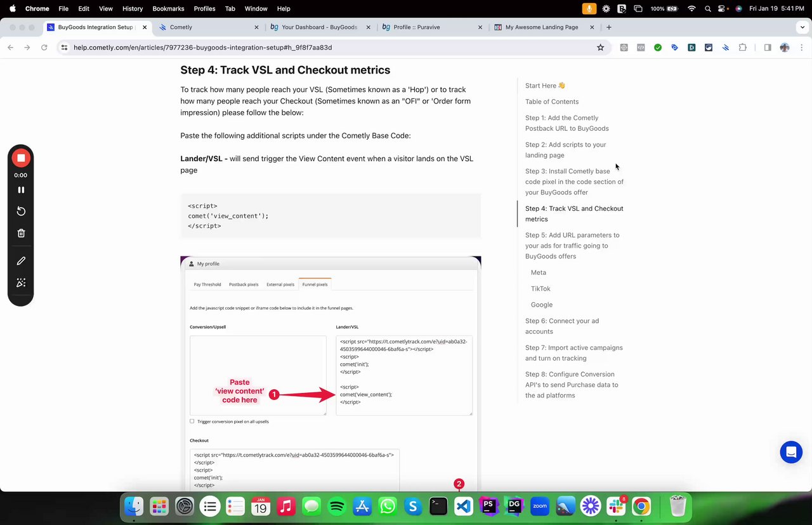Open the View menu in the menu bar
This screenshot has height=525, width=812.
point(106,8)
